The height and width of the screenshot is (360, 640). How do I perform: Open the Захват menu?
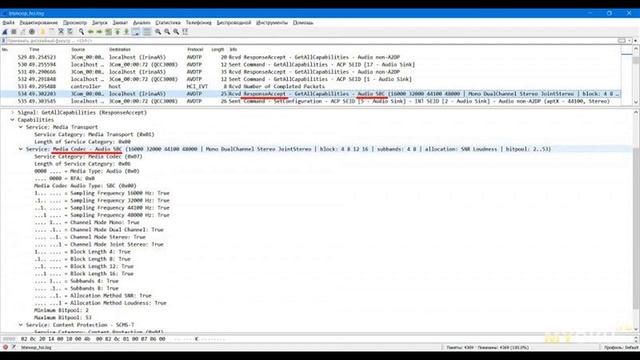coord(120,23)
